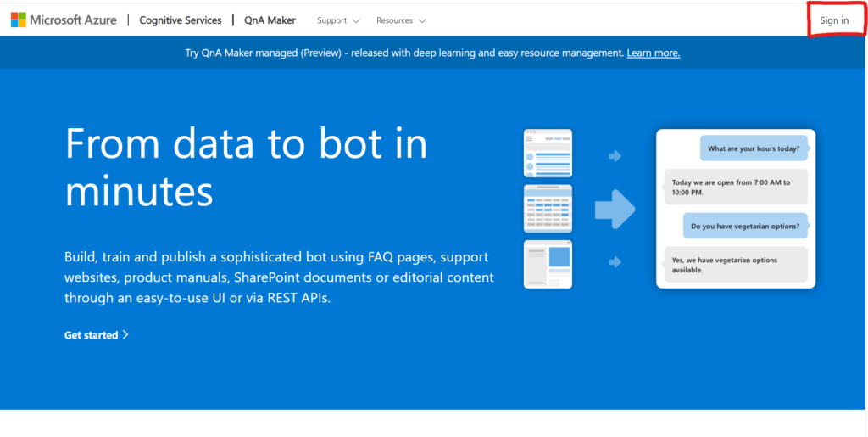Select the middle table document illustration

[x=548, y=209]
